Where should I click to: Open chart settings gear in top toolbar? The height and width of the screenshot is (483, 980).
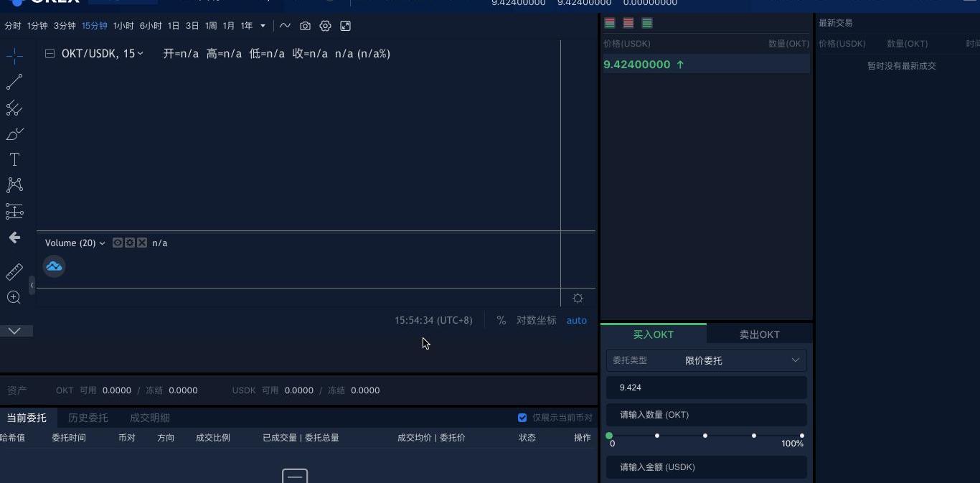(x=325, y=26)
